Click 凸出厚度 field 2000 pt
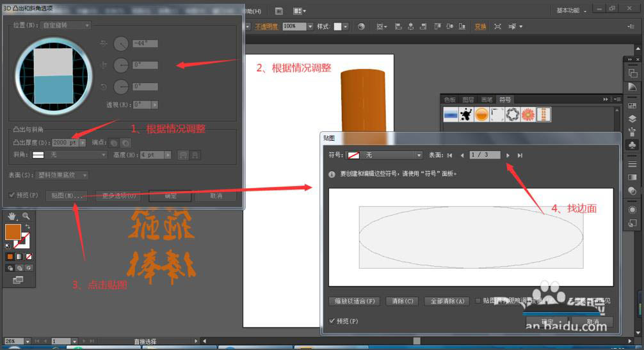This screenshot has width=644, height=350. coord(65,143)
